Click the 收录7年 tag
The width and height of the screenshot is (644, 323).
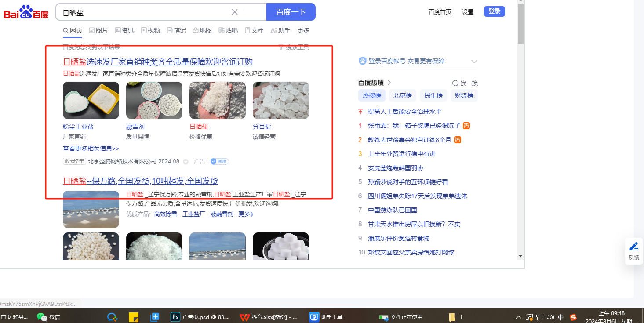click(x=74, y=161)
